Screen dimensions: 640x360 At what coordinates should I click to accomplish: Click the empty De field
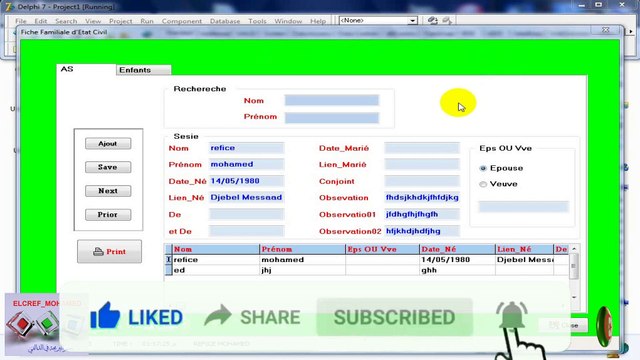[246, 214]
